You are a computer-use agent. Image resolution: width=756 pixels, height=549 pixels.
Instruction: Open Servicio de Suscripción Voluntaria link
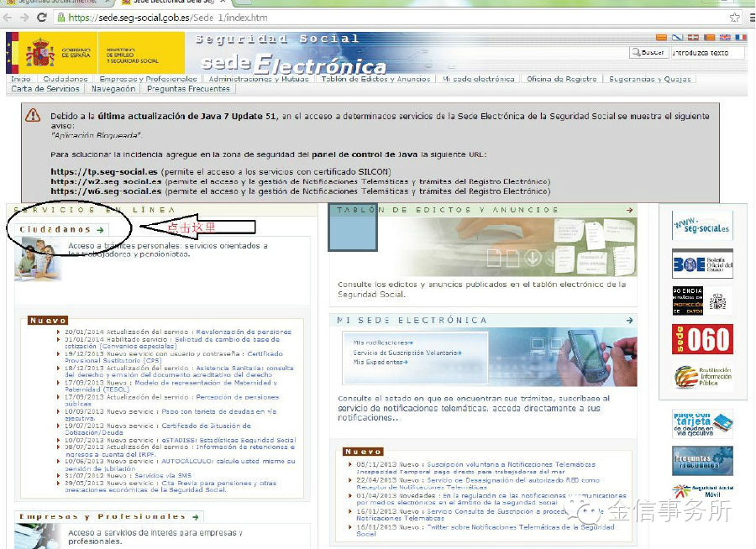[x=407, y=353]
